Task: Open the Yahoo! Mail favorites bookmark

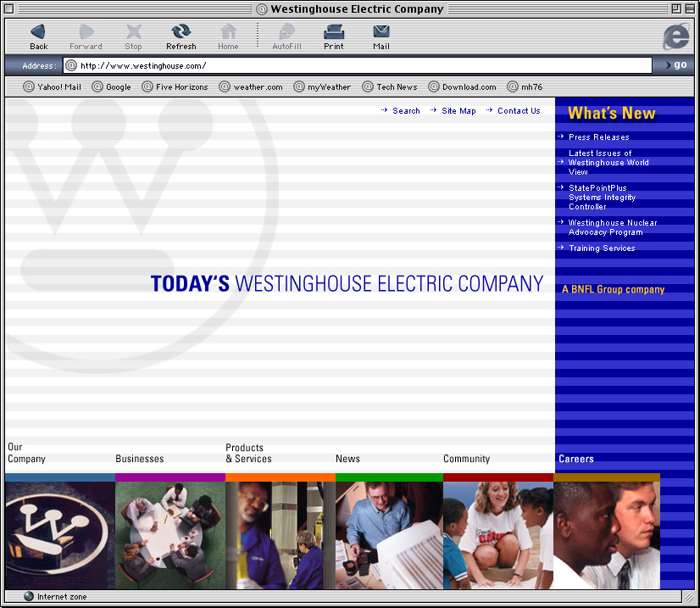Action: [53, 86]
